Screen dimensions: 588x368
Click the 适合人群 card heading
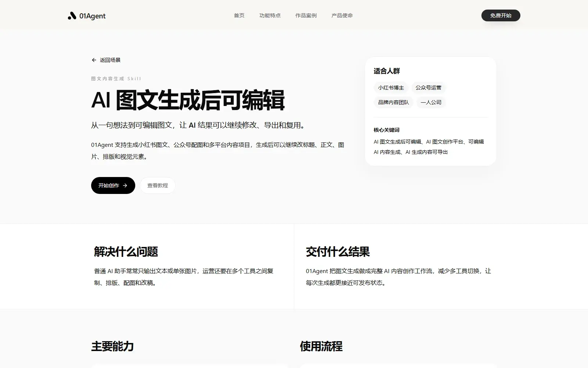(387, 71)
